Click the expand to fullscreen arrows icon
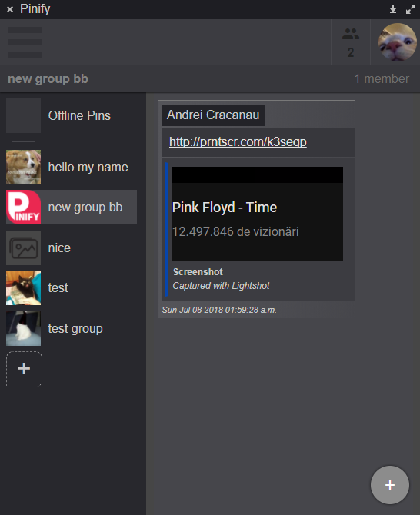420x515 pixels. point(411,9)
